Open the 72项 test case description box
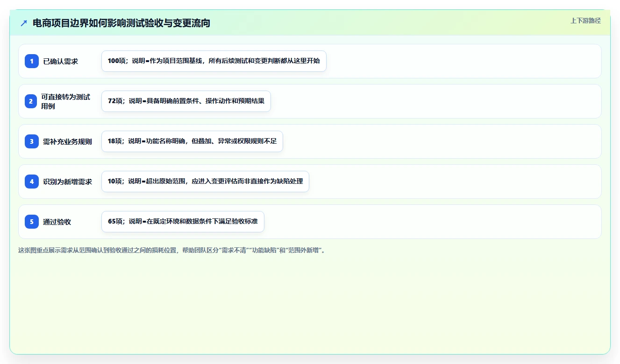620x364 pixels. (186, 101)
